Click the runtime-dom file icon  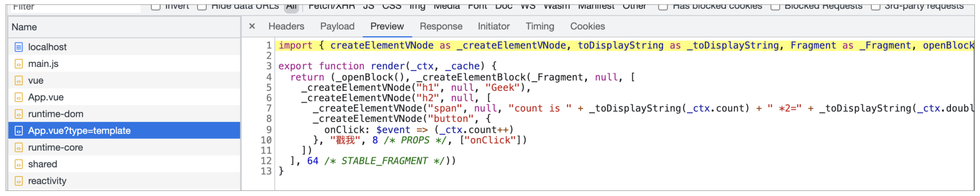(x=18, y=114)
